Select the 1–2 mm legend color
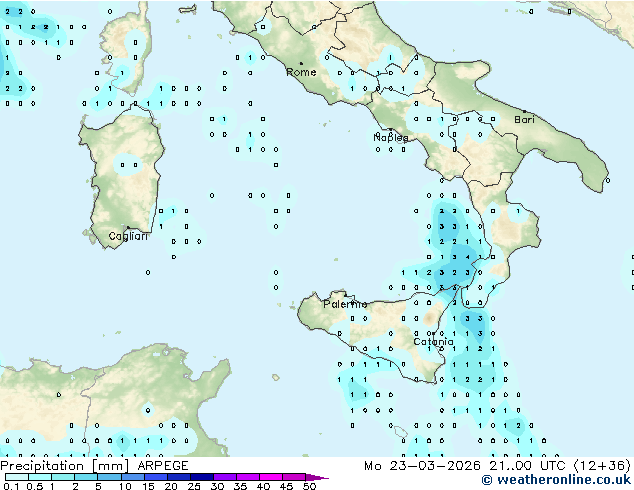 (x=63, y=477)
